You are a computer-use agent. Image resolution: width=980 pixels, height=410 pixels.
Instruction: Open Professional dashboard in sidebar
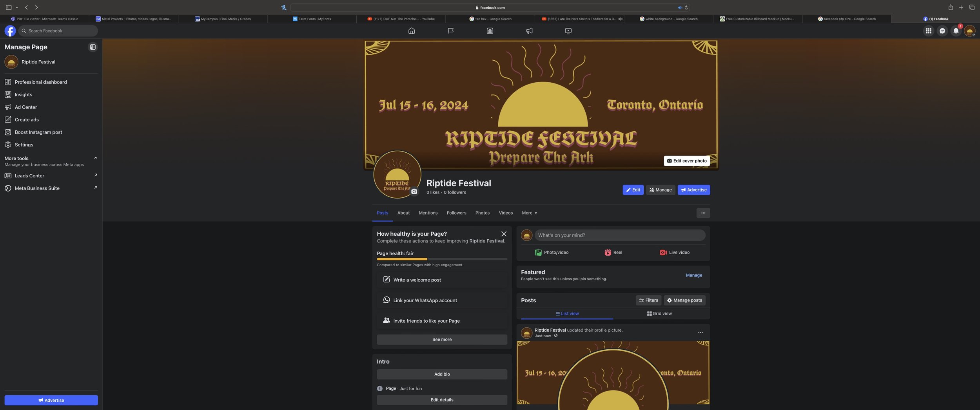51,82
